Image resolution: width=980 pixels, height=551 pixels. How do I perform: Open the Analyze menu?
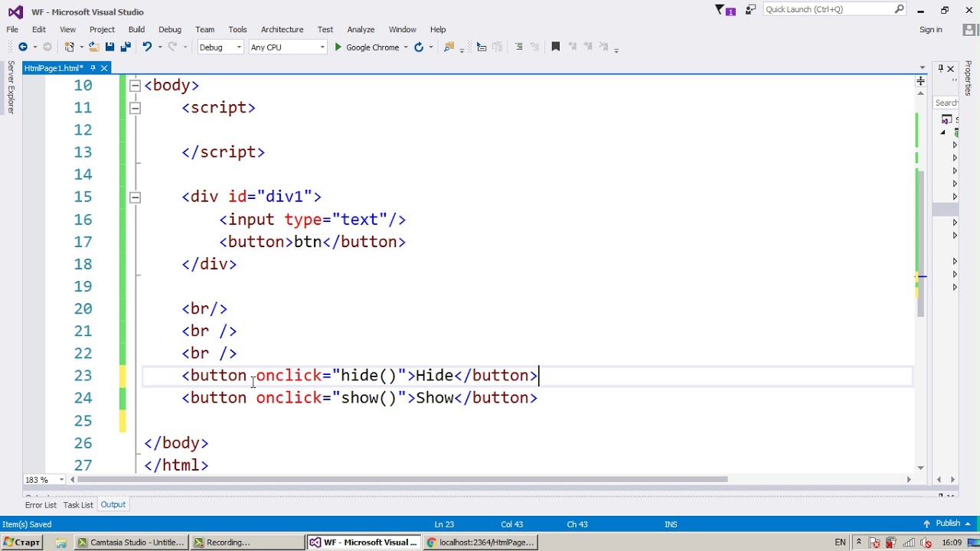361,30
